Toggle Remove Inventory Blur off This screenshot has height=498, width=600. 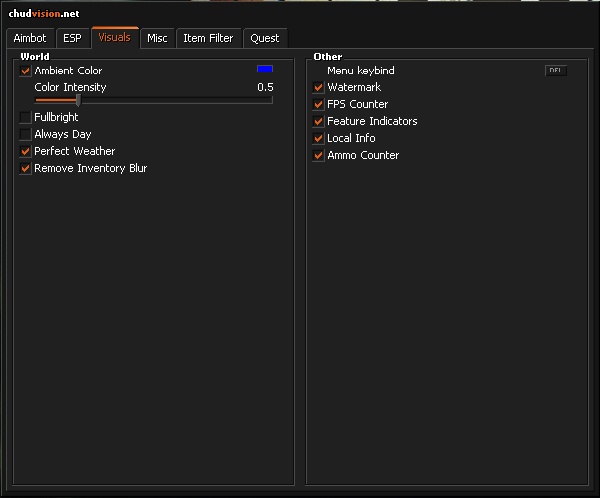(x=25, y=168)
